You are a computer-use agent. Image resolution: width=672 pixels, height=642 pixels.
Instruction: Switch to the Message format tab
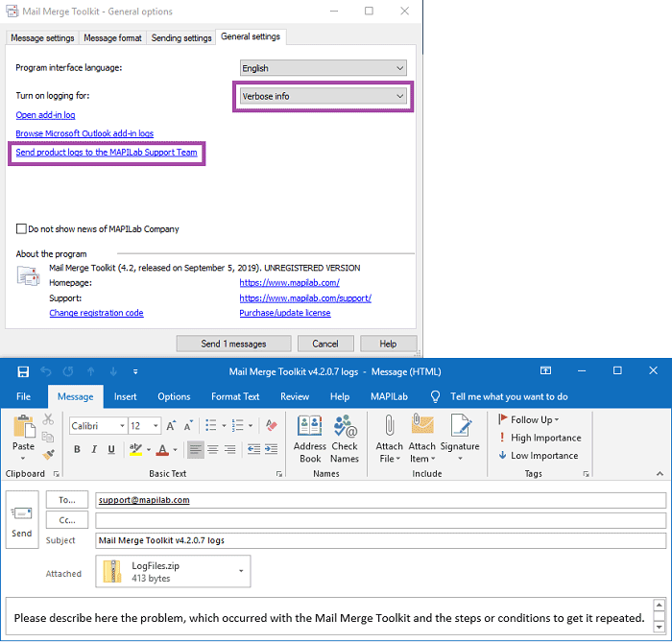tap(112, 38)
